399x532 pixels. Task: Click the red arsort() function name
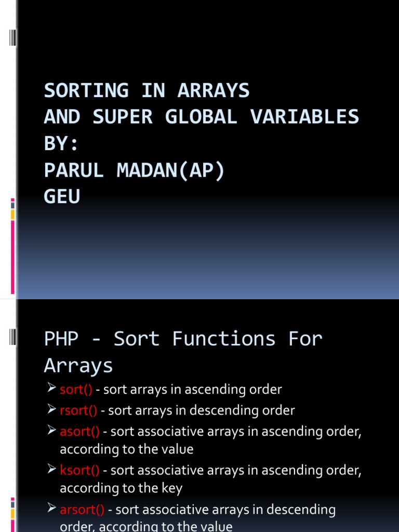point(82,510)
